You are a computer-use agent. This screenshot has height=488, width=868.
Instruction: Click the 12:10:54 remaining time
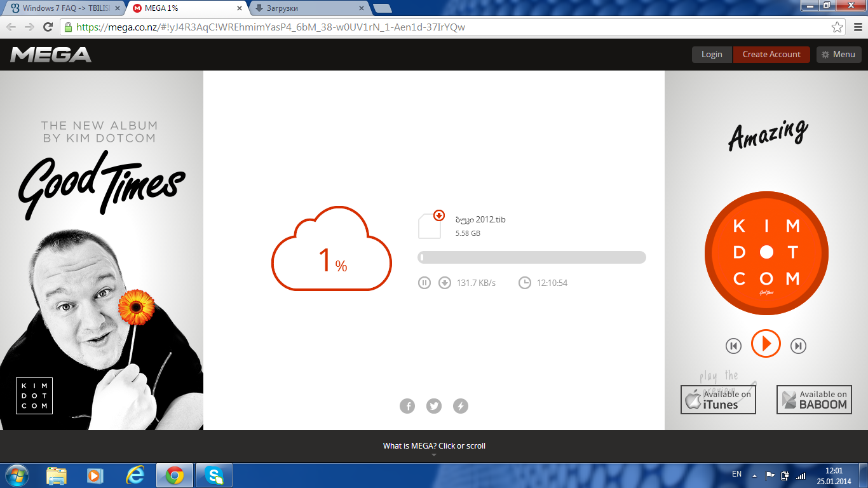[552, 283]
